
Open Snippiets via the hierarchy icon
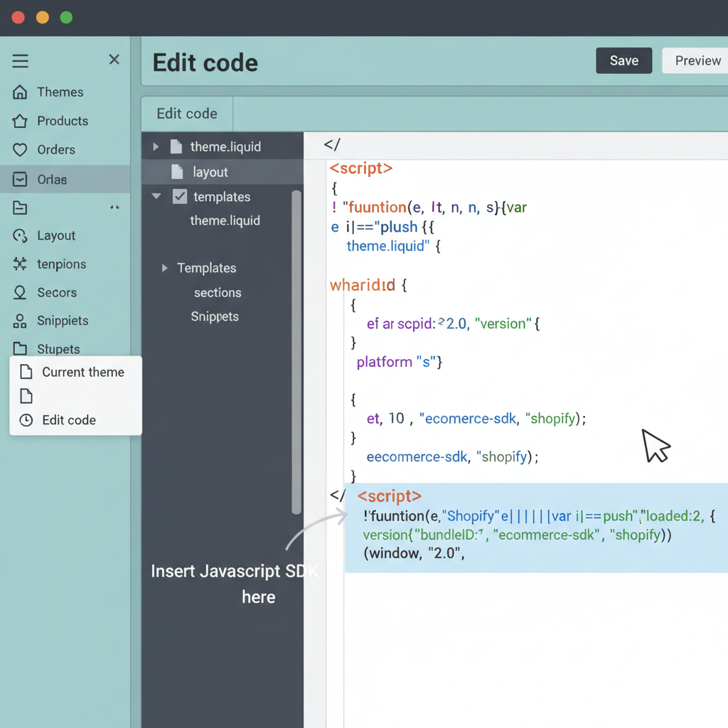[20, 321]
